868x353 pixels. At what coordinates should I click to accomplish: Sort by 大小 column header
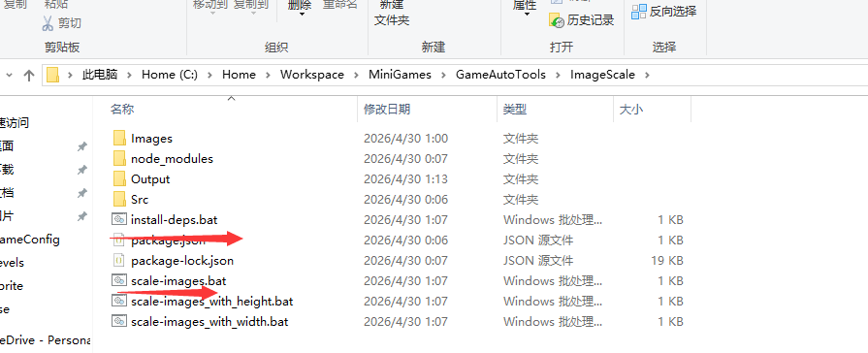coord(631,110)
